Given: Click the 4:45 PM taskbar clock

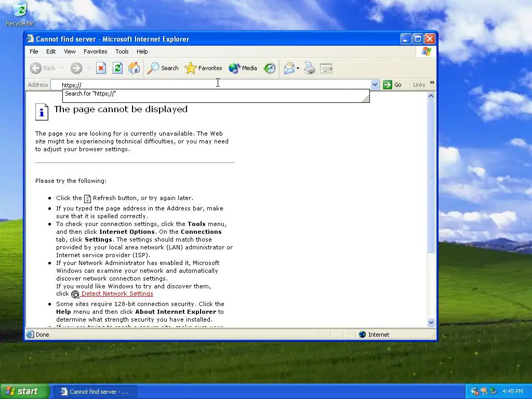Looking at the screenshot, I should click(x=513, y=391).
